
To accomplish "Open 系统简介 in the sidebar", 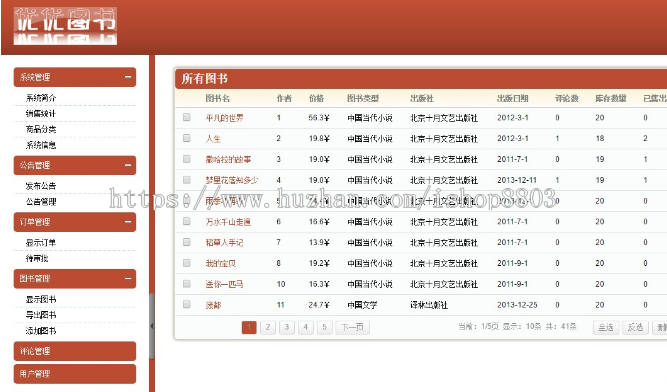I will point(41,98).
